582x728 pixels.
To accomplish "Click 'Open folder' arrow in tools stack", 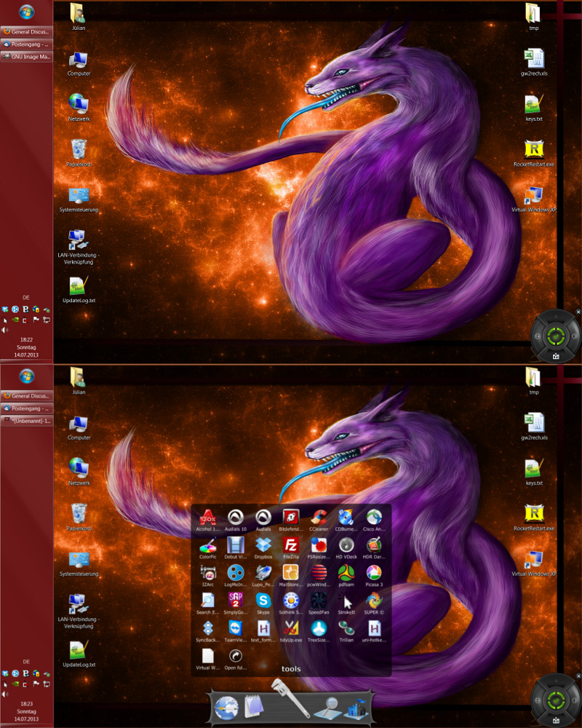I will 235,657.
